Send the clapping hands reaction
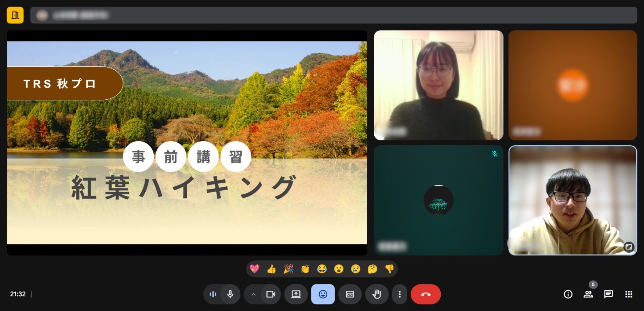Viewport: 644px width, 311px height. pos(305,269)
